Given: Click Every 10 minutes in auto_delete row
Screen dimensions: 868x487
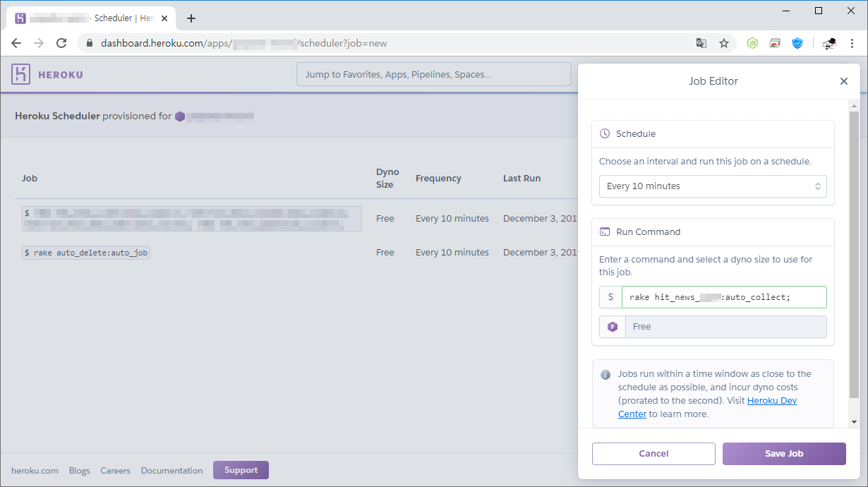Looking at the screenshot, I should point(452,253).
